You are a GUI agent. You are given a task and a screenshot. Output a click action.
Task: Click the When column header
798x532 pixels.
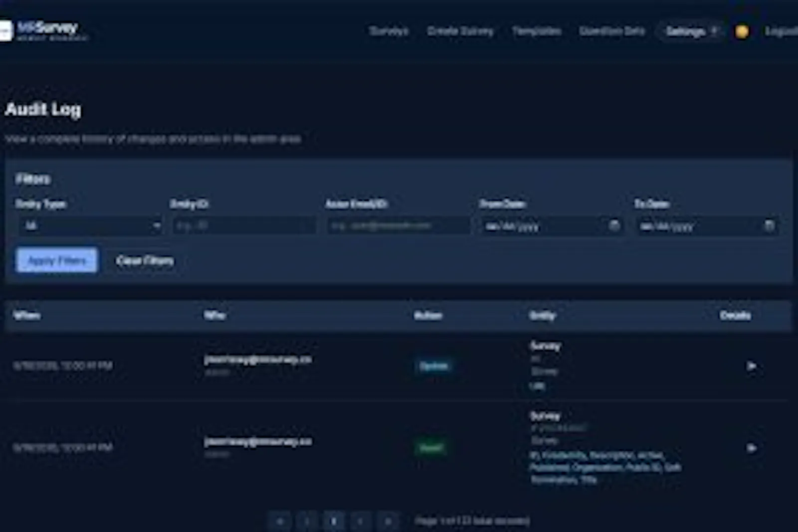pyautogui.click(x=27, y=315)
